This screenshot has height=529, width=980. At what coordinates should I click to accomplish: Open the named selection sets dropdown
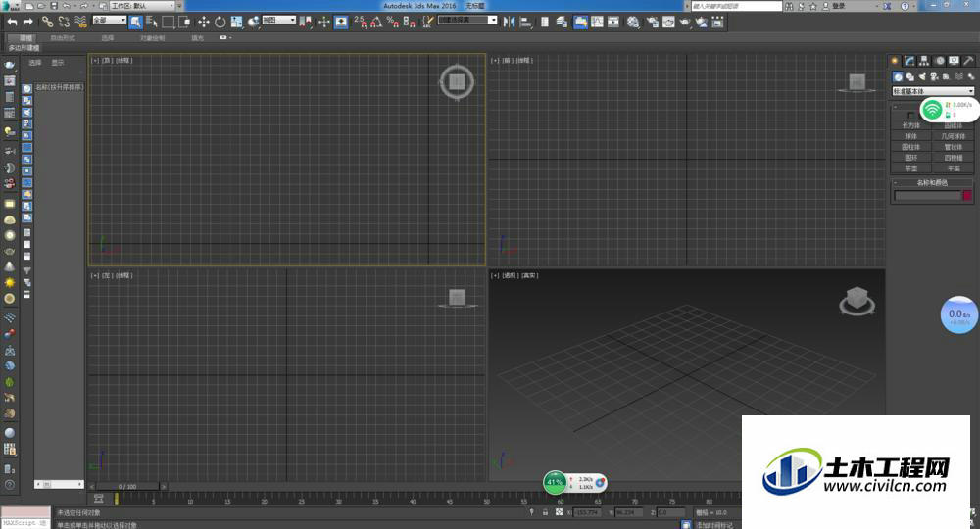[466, 20]
